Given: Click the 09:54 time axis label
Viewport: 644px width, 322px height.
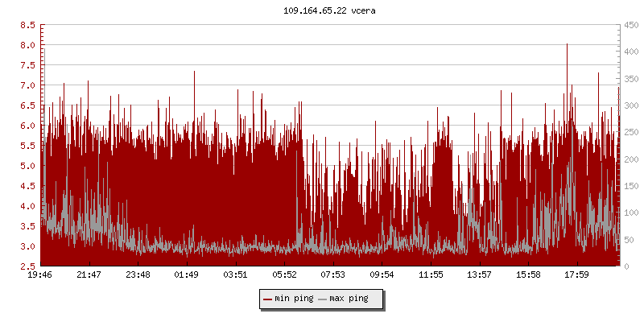Looking at the screenshot, I should point(382,275).
